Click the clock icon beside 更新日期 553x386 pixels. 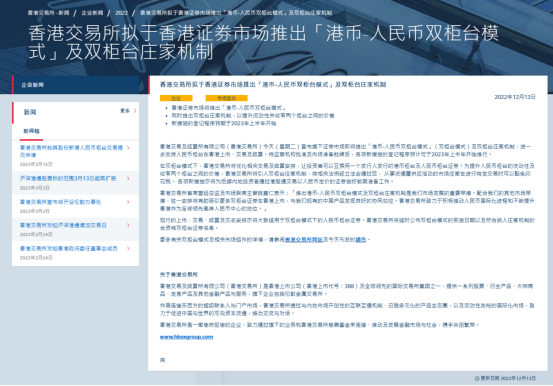click(x=477, y=378)
